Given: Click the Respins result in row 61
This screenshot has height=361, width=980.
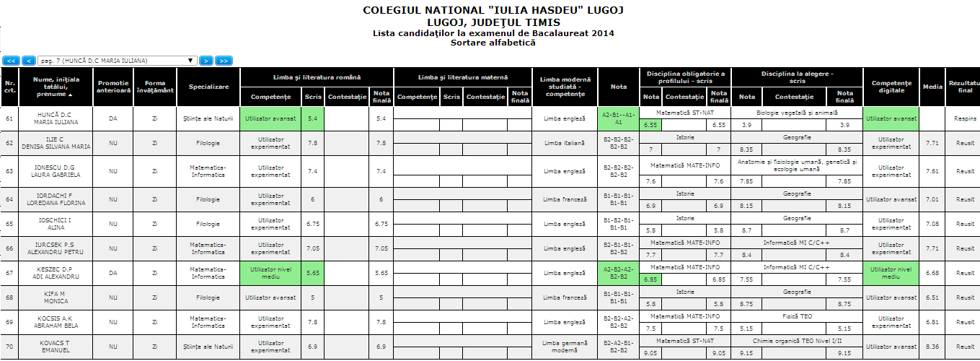Looking at the screenshot, I should point(964,118).
